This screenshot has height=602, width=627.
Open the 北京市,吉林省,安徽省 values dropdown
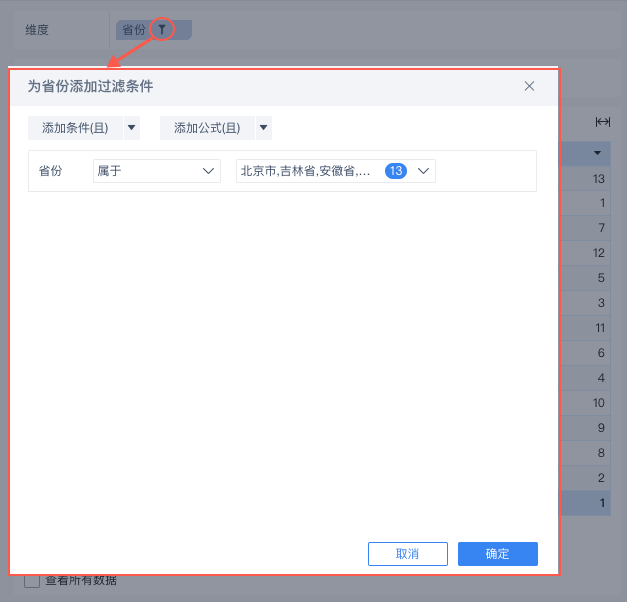336,171
